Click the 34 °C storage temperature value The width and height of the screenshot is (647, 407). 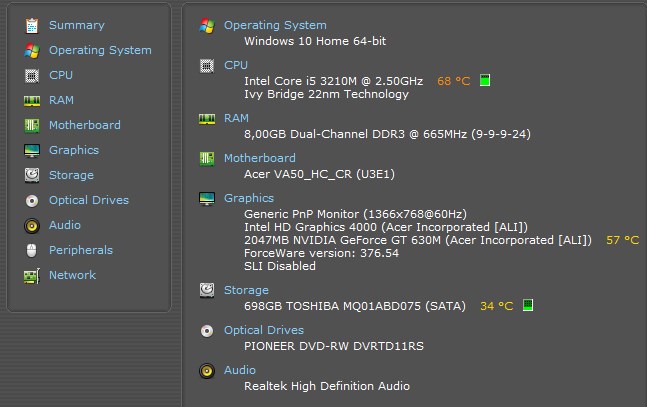[x=496, y=306]
